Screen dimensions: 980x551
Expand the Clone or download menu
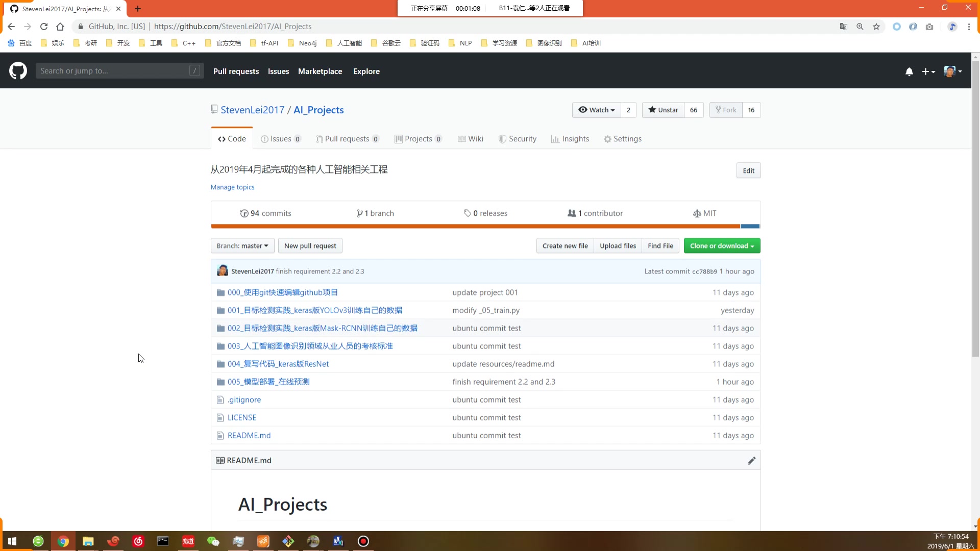coord(722,246)
